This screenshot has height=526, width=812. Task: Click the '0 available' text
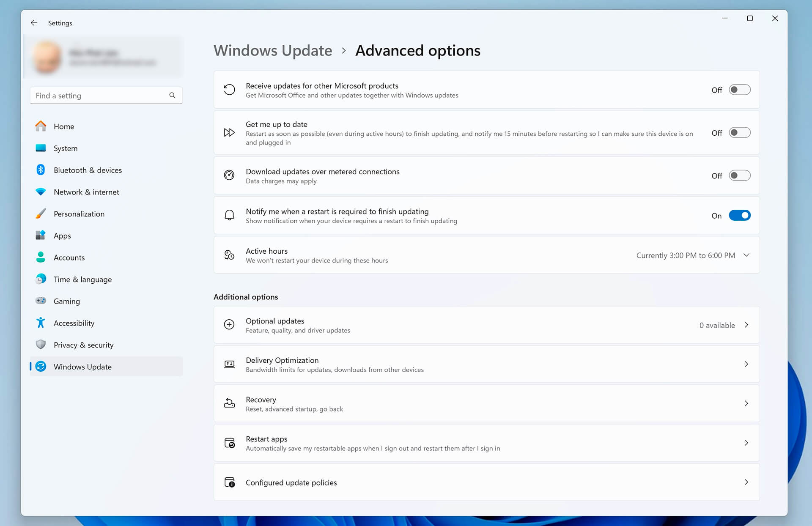click(x=717, y=325)
